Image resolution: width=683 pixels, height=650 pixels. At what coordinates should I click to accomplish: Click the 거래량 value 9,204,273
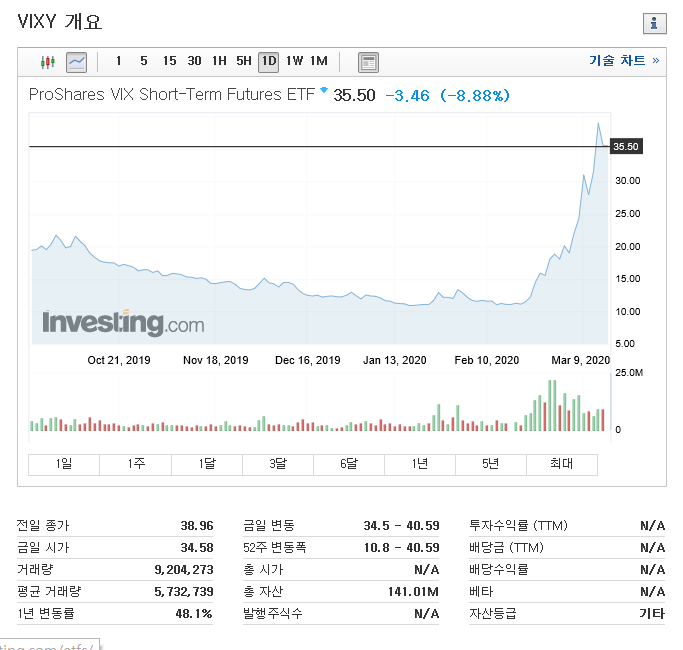[184, 570]
